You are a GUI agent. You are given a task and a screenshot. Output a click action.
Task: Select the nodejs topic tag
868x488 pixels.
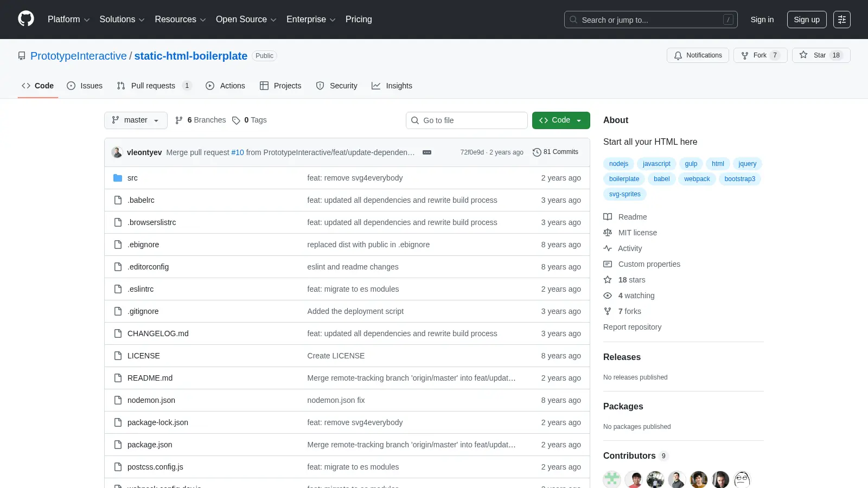[x=618, y=164]
